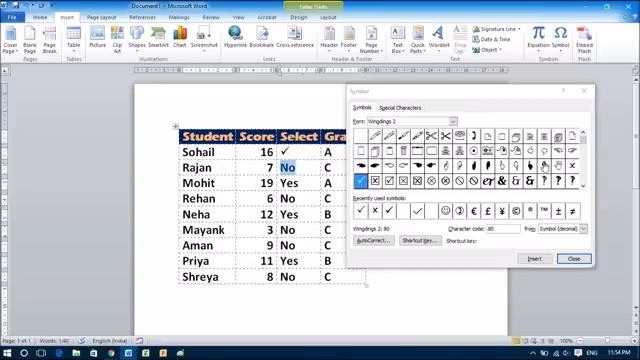
Task: Expand the 'from' Symbol (decimal) dropdown
Action: click(583, 229)
